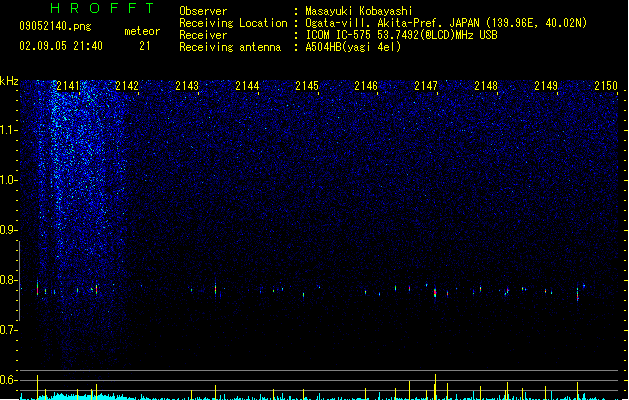Click the kHz axis unit label
Screen dimensions: 629x400
pos(9,81)
